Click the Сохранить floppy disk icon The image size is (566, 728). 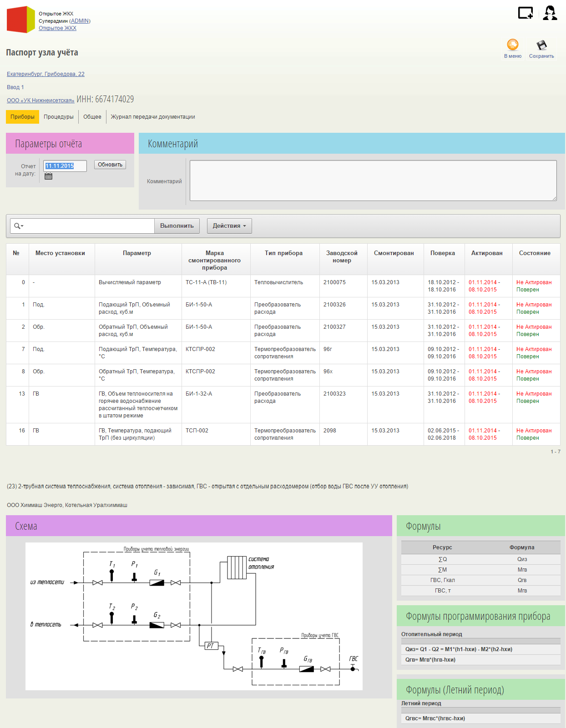[541, 45]
